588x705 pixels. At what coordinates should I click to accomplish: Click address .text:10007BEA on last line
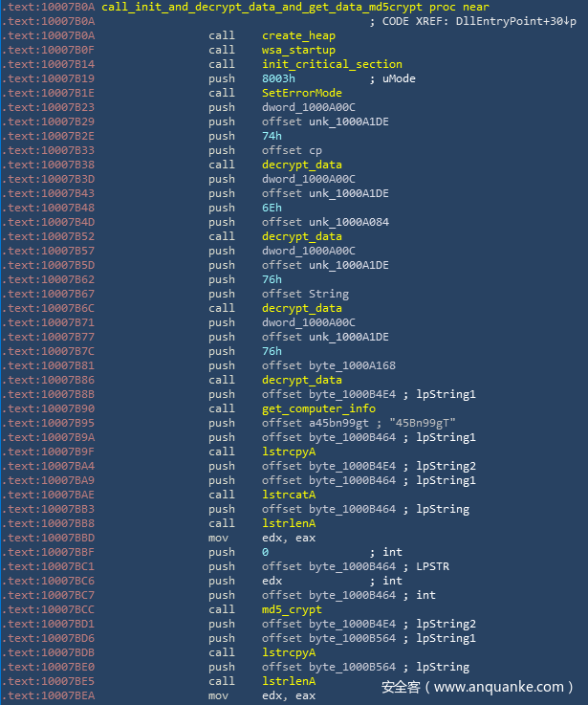tap(50, 695)
